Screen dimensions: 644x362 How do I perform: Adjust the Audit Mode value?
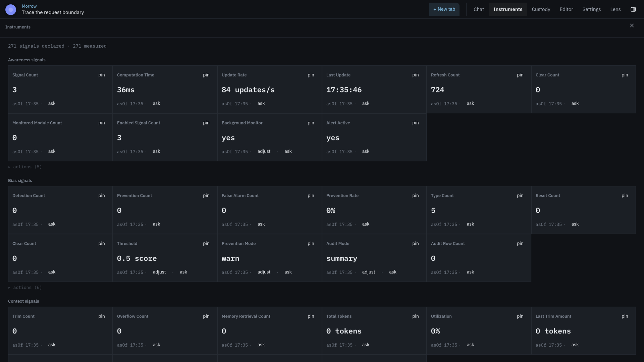click(369, 272)
